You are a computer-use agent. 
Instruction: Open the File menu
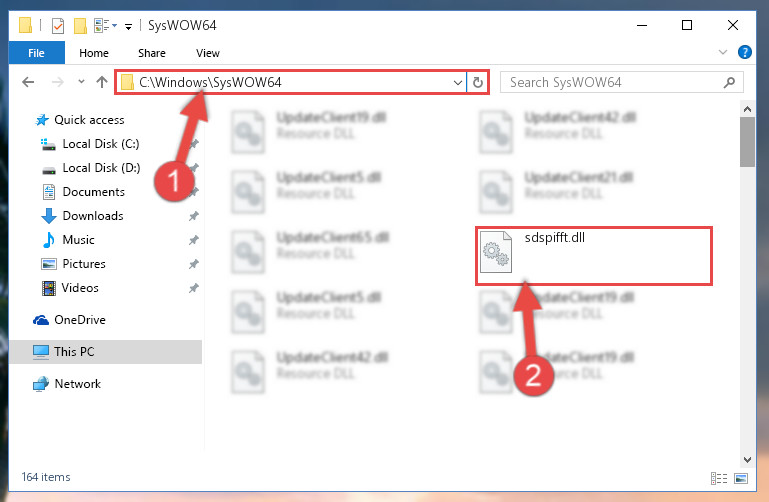36,52
